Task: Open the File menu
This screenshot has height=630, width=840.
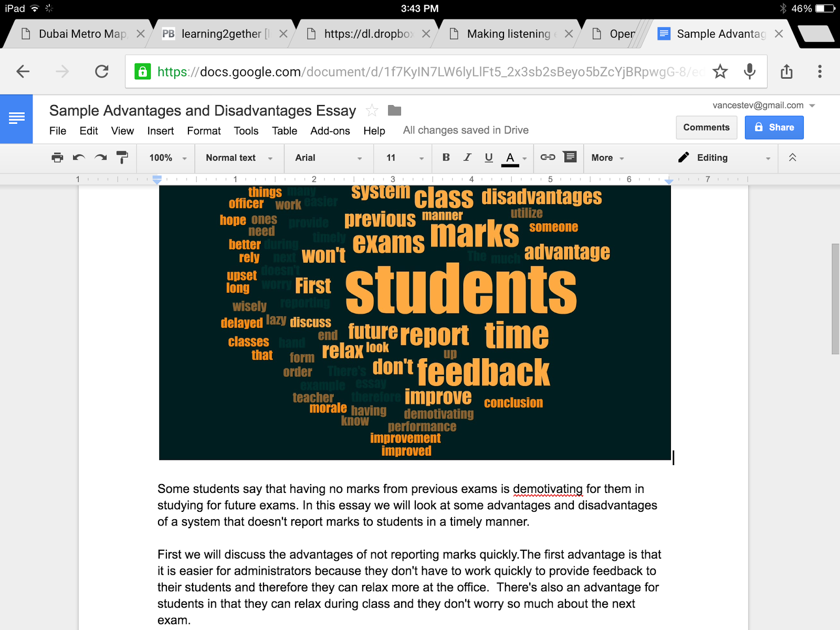Action: (x=58, y=131)
